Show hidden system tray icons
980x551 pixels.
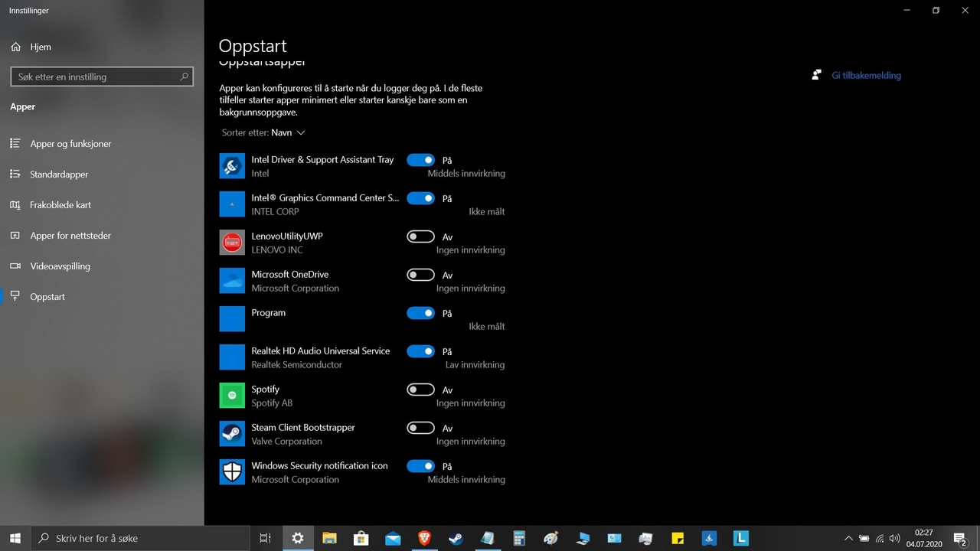point(848,538)
